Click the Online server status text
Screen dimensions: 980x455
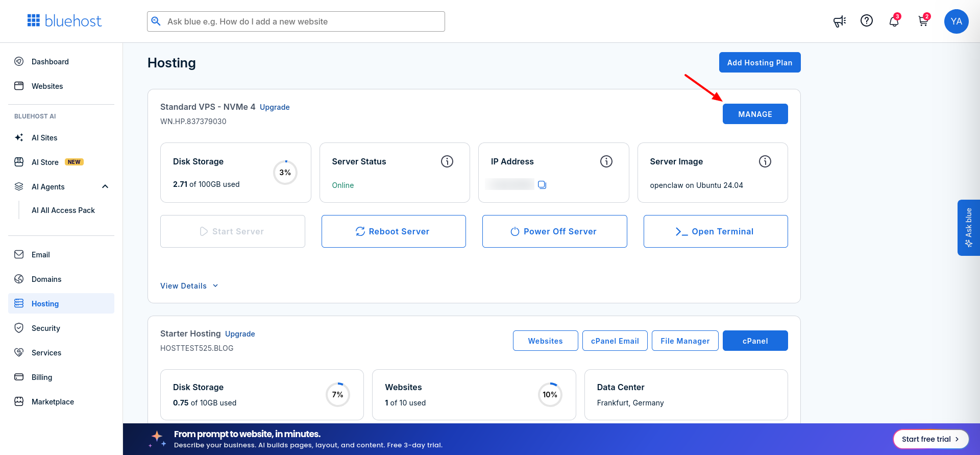click(343, 185)
